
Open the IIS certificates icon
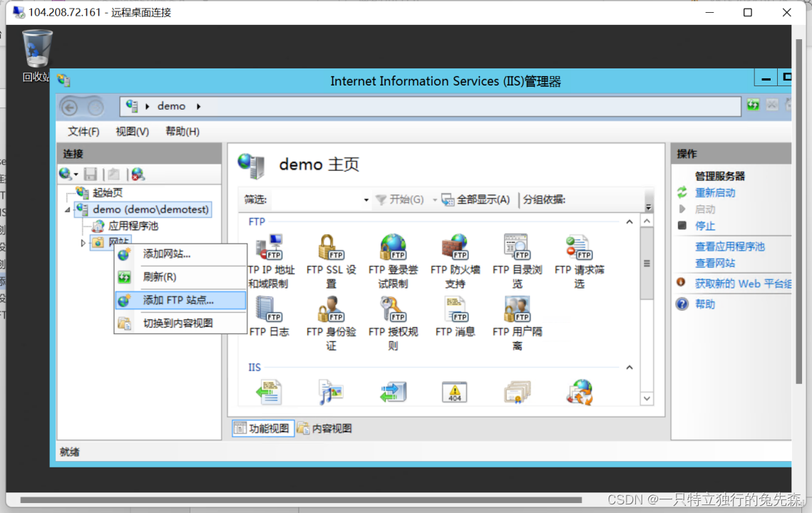518,392
